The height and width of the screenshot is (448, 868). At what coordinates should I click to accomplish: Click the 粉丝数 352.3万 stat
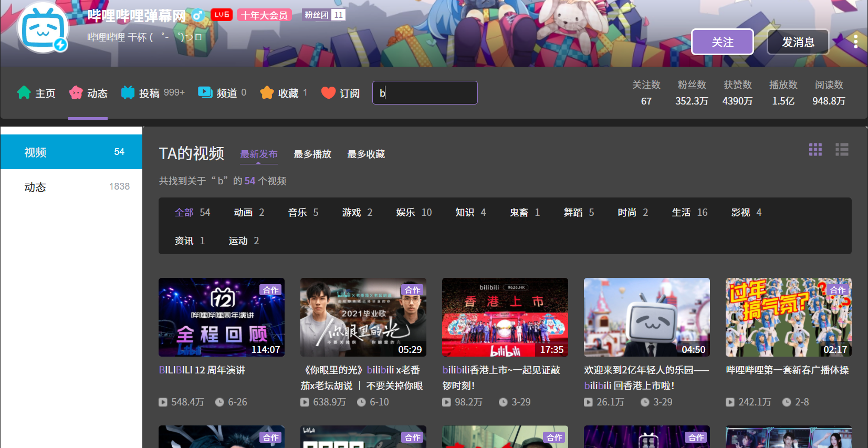click(x=692, y=92)
